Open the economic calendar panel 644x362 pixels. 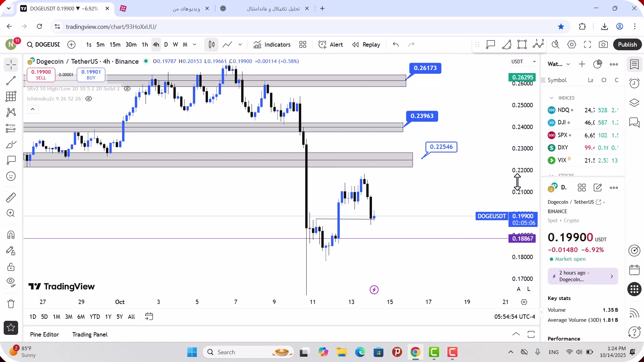pyautogui.click(x=634, y=270)
